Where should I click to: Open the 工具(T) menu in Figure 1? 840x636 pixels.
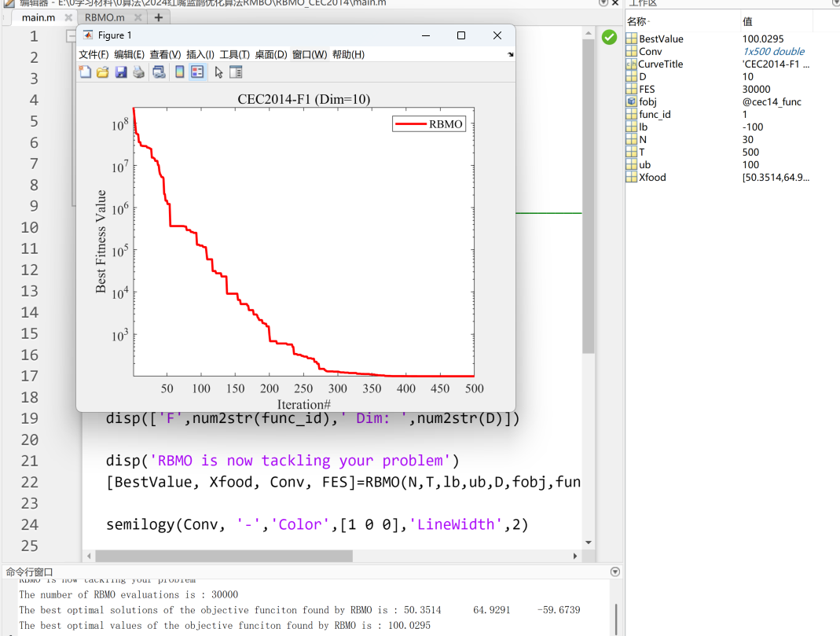pos(235,55)
